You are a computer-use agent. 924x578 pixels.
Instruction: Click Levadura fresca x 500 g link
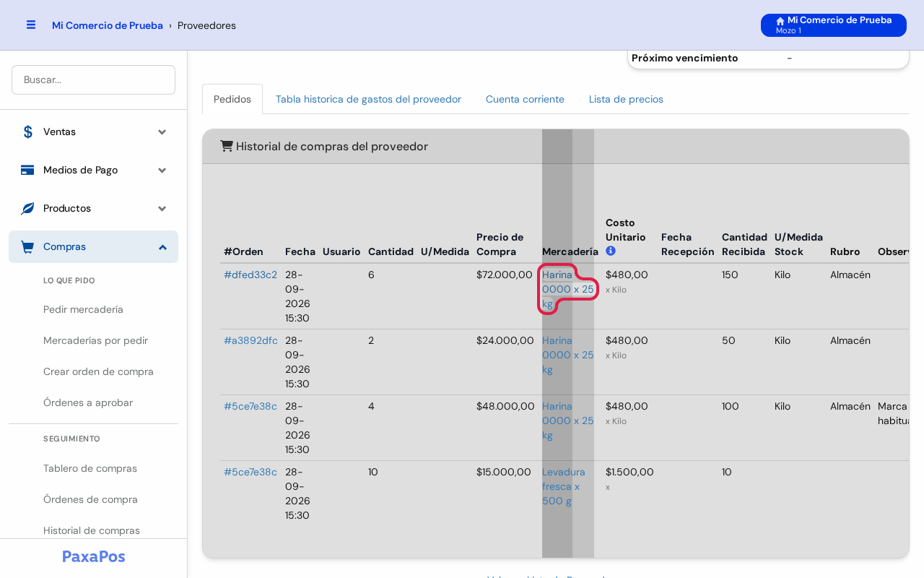click(564, 486)
